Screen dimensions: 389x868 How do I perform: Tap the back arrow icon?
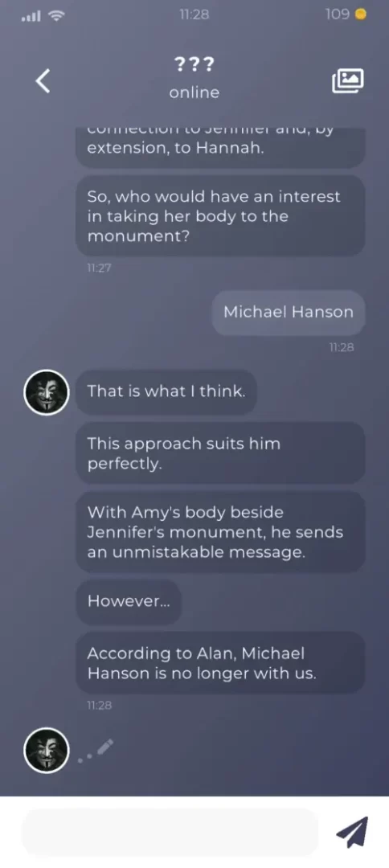(43, 81)
